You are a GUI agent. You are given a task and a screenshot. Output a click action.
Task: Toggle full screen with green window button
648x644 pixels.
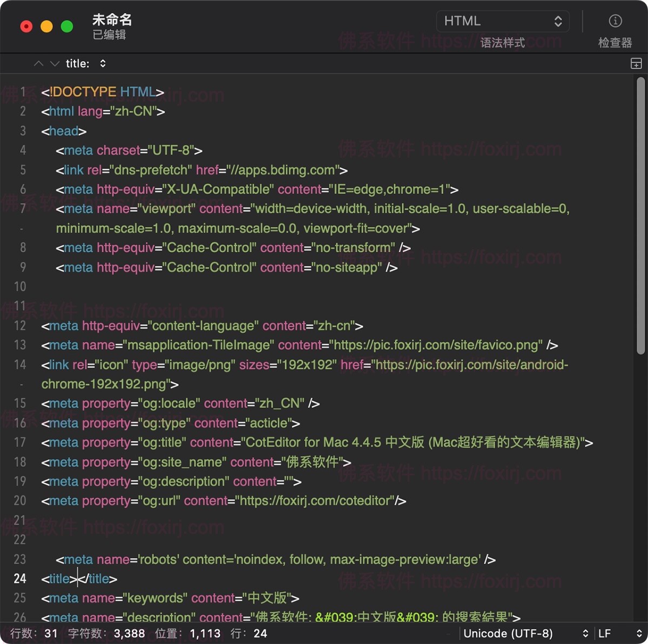point(66,26)
